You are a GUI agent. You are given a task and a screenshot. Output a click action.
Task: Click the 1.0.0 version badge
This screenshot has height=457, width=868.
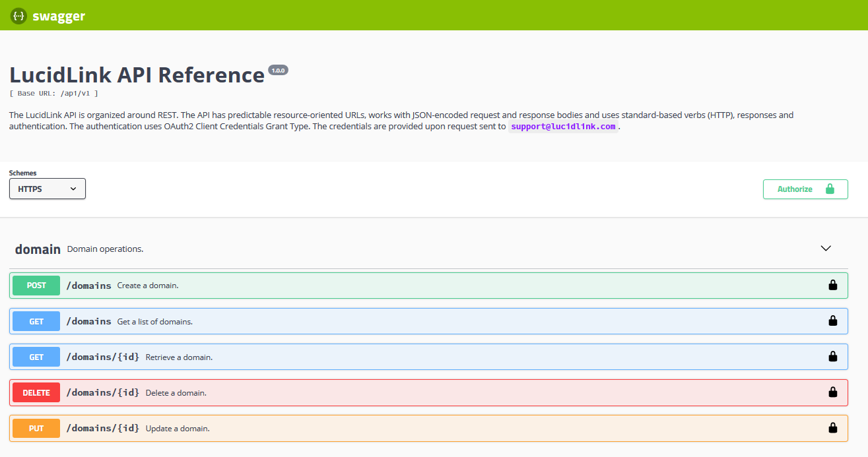[x=278, y=70]
